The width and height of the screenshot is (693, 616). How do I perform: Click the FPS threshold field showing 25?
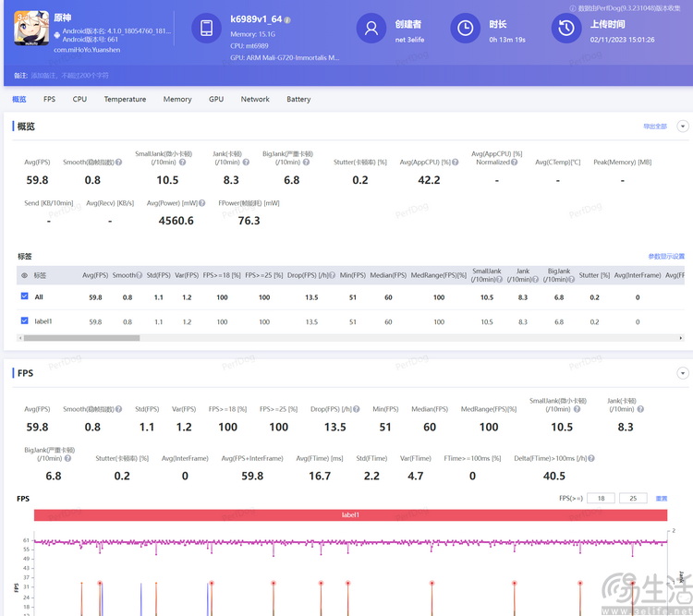(633, 499)
